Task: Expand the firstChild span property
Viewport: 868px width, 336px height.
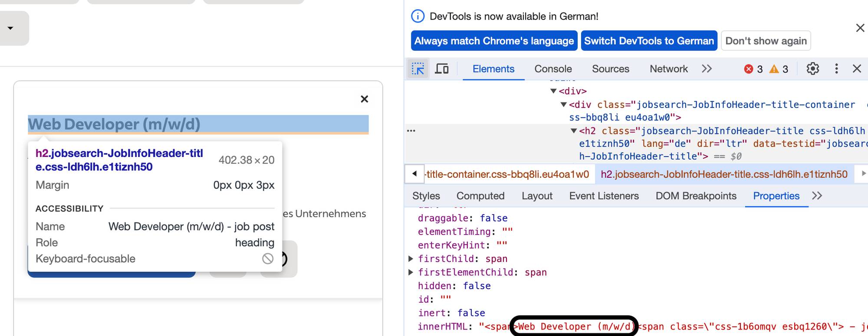Action: coord(411,259)
